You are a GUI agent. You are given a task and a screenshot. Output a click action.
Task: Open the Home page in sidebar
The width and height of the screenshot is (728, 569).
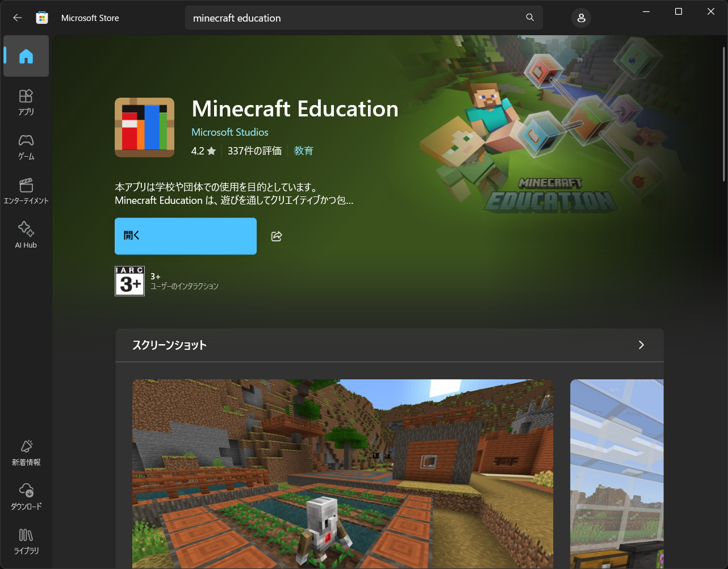(26, 56)
